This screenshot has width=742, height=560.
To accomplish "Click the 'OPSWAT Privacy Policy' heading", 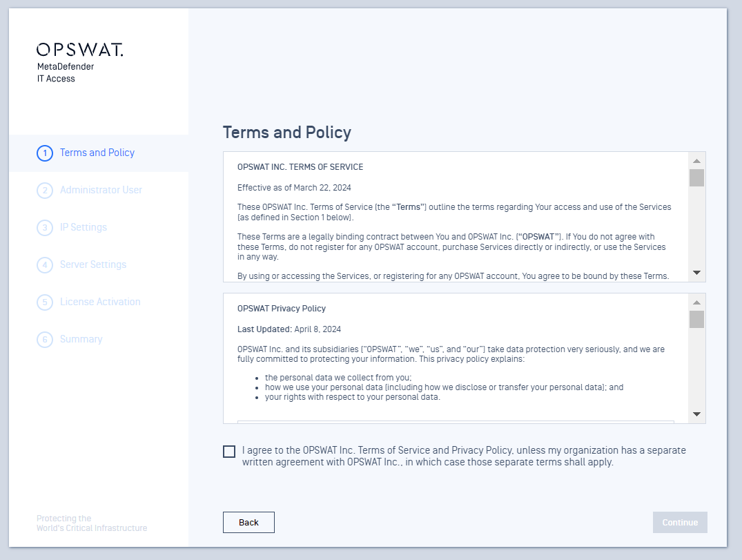I will (x=282, y=309).
